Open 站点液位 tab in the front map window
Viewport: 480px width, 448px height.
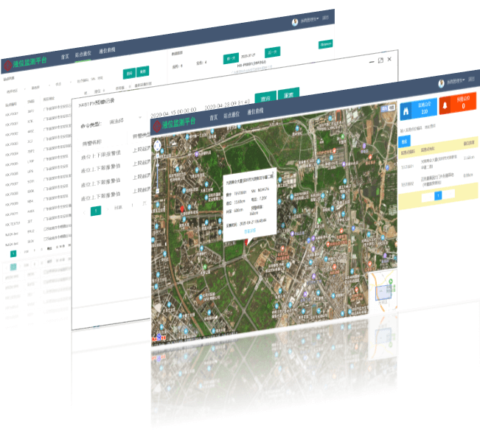coord(231,115)
